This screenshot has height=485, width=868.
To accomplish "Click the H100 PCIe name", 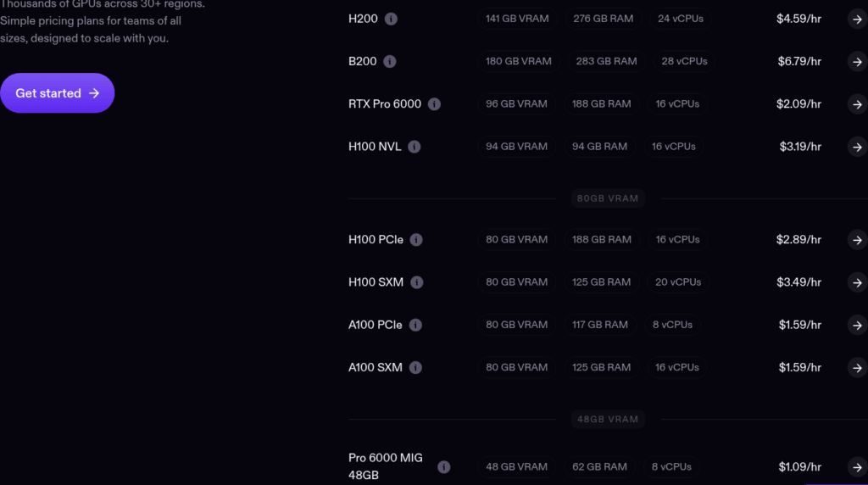I will tap(376, 240).
